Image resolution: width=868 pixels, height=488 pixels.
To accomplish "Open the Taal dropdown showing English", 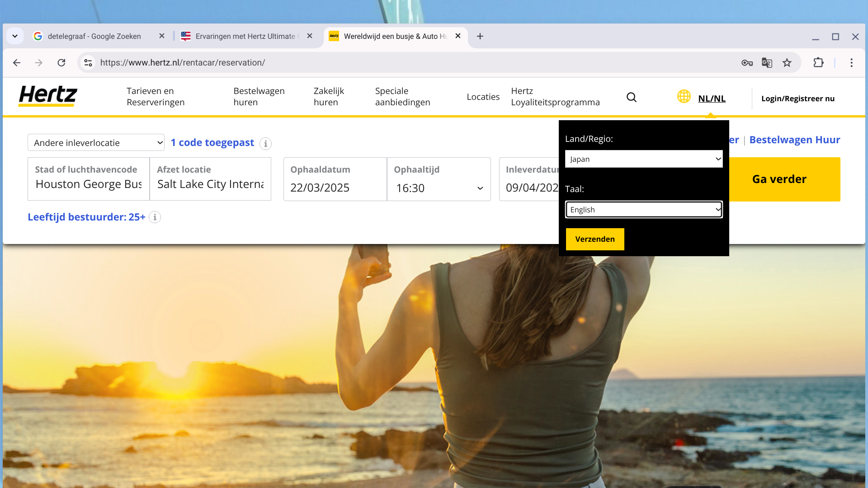I will tap(643, 210).
